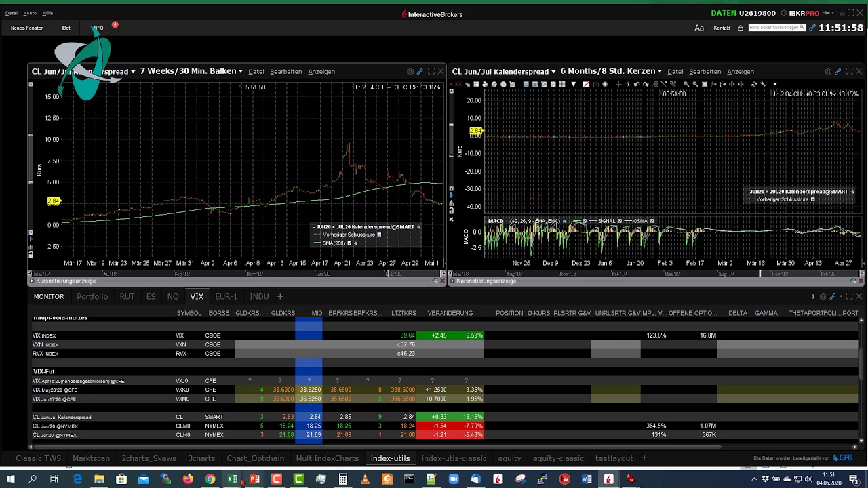This screenshot has height=488, width=868.
Task: Click Kontakt link
Action: click(x=722, y=28)
